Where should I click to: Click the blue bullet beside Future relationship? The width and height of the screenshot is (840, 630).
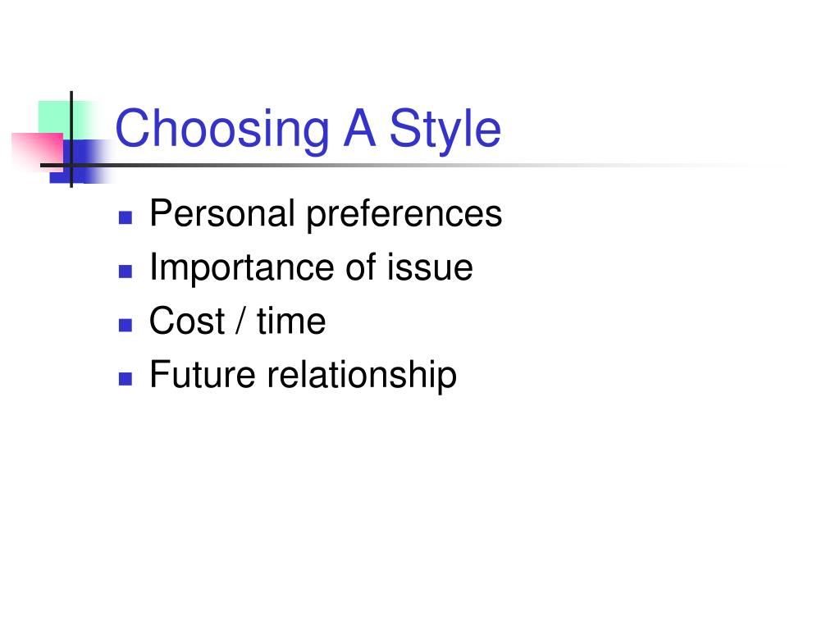126,379
